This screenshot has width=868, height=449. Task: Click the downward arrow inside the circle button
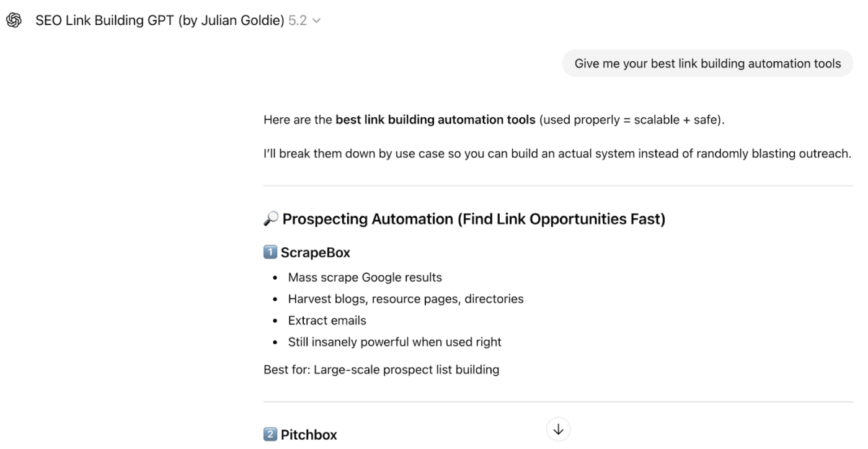[x=558, y=429]
